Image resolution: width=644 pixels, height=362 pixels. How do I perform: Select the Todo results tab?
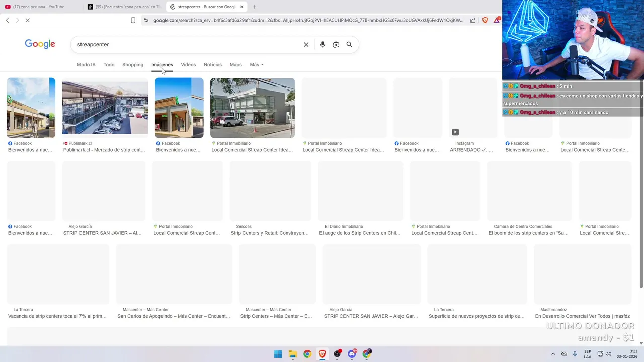[109, 65]
